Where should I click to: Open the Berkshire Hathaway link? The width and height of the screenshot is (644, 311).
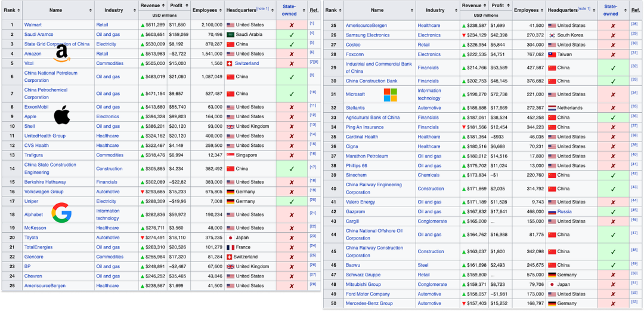pyautogui.click(x=45, y=182)
